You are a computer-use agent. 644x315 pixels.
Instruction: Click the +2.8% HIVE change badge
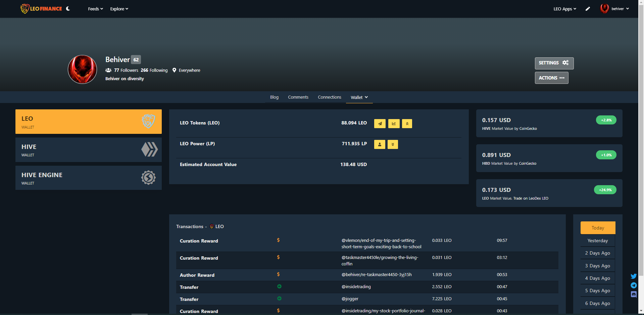coord(606,120)
